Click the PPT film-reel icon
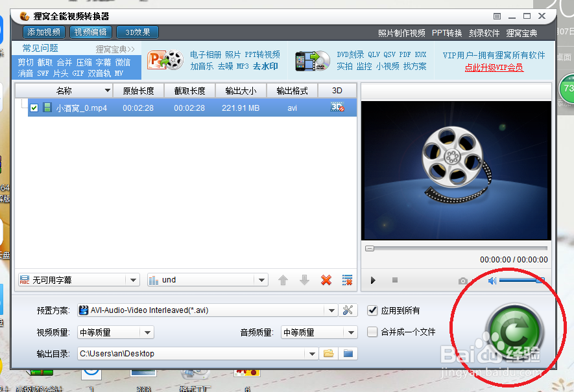 pos(165,60)
